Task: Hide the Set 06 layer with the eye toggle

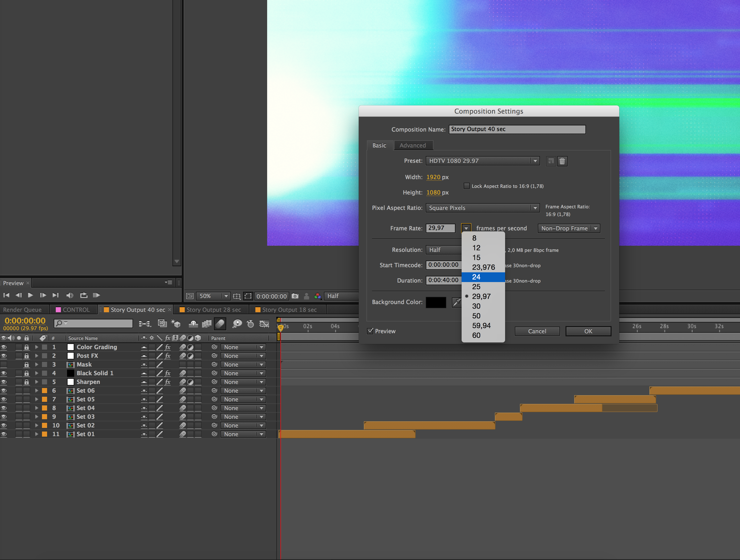Action: 4,390
